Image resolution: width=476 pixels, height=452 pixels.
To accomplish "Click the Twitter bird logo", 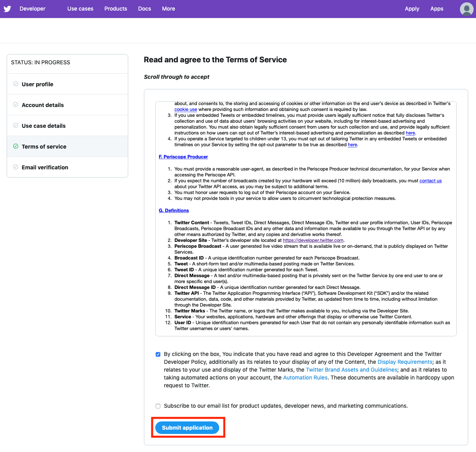I will [7, 9].
